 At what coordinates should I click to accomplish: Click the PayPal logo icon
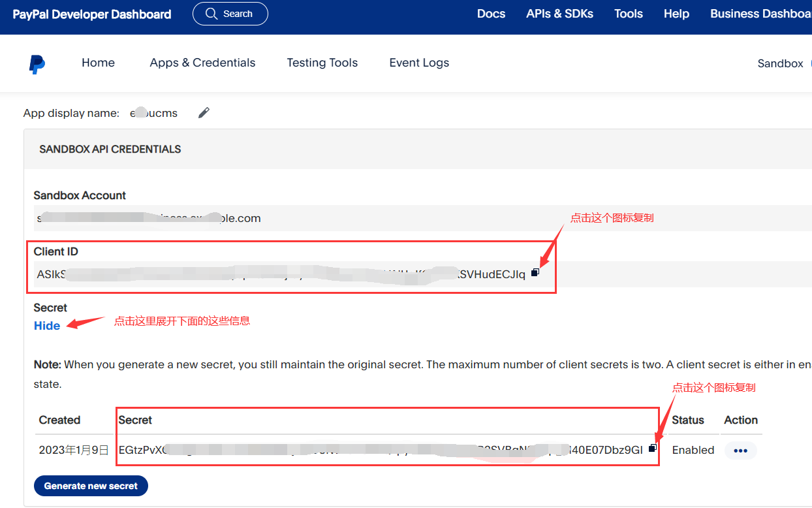37,64
